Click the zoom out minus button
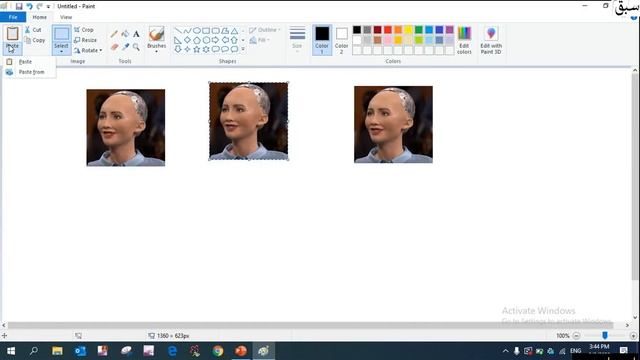This screenshot has width=640, height=360. point(576,336)
